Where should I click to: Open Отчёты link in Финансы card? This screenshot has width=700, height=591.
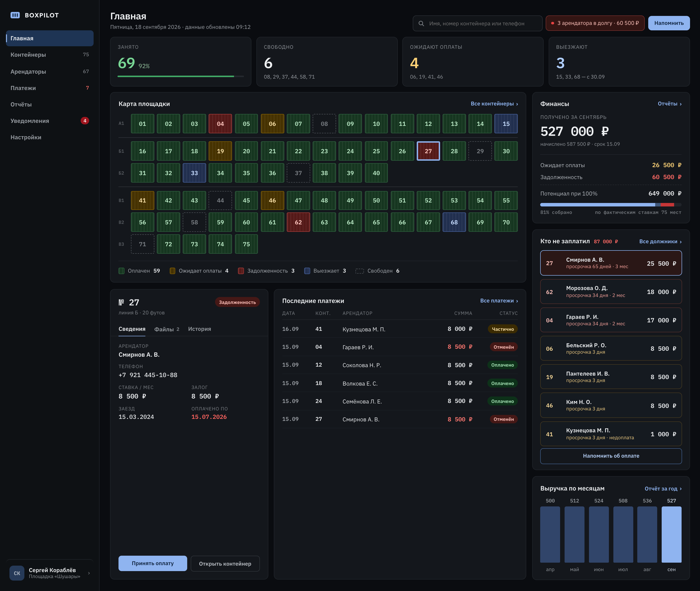click(x=669, y=104)
